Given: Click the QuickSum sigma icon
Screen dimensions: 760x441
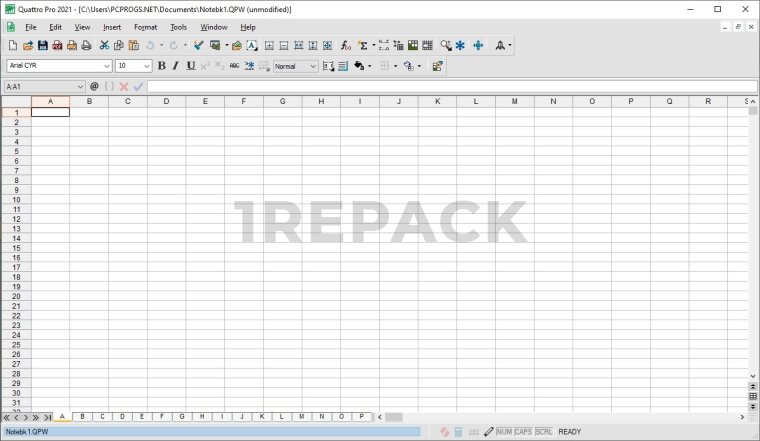Looking at the screenshot, I should (x=362, y=46).
